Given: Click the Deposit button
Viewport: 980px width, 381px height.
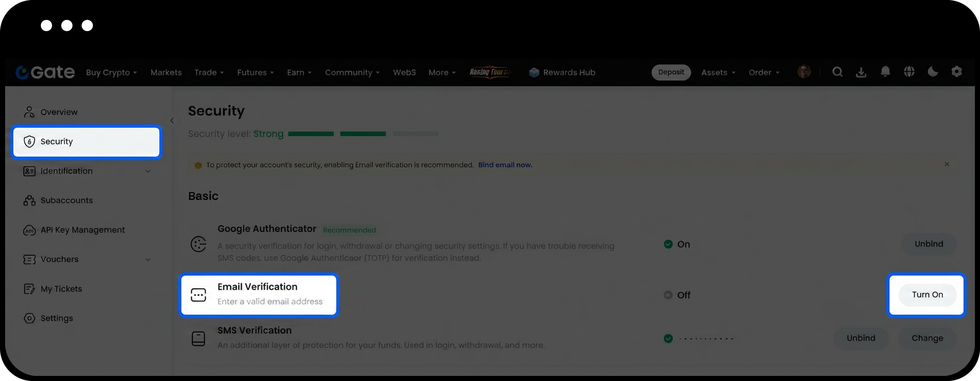Looking at the screenshot, I should pos(671,72).
